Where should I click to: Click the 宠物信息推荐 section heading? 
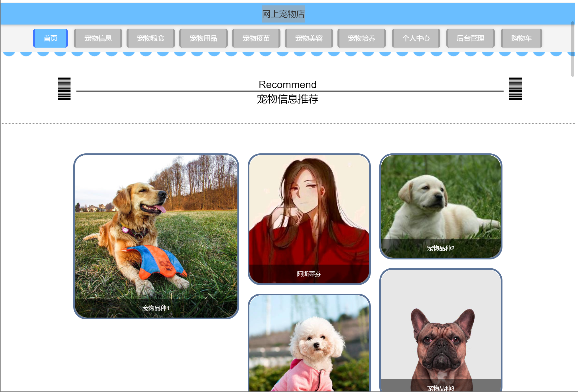[287, 99]
